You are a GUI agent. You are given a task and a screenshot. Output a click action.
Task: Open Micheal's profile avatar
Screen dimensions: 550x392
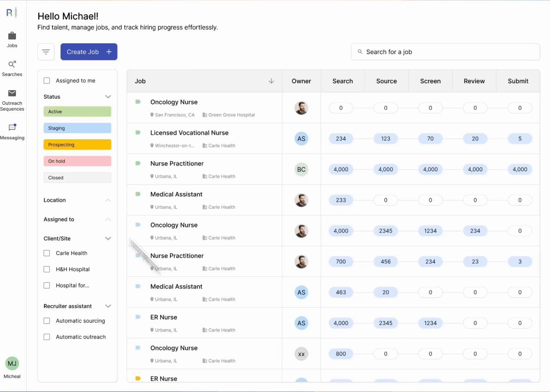12,363
